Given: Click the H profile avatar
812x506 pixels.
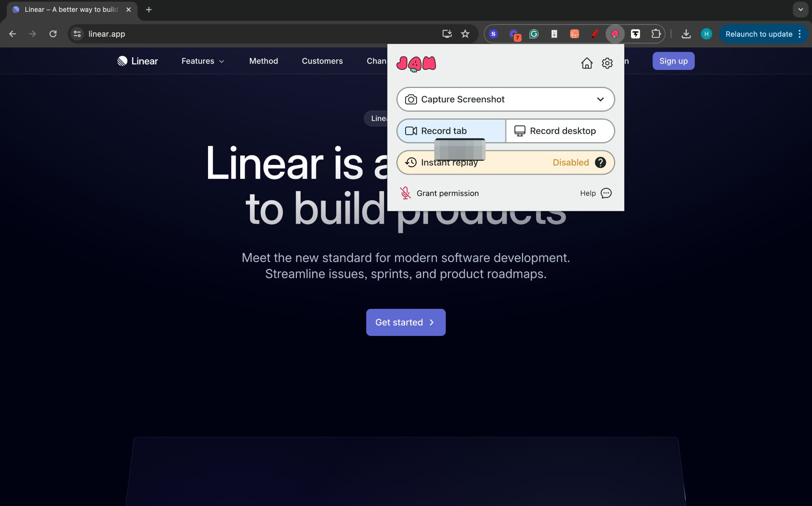Looking at the screenshot, I should click(706, 34).
